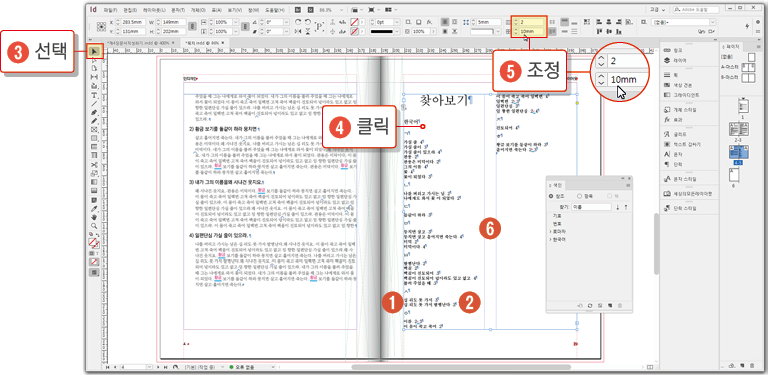Select page 1 thumbnail in Pages panel
This screenshot has width=768, height=375.
743,105
